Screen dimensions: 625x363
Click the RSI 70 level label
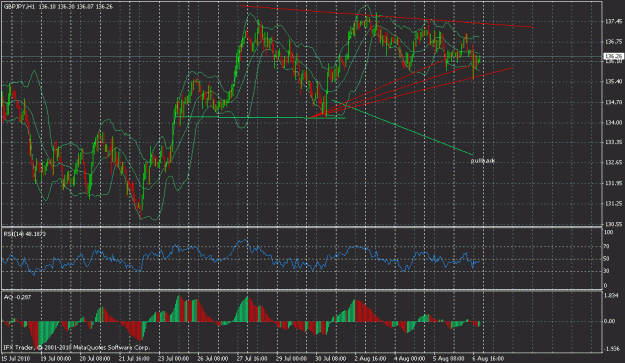(606, 246)
